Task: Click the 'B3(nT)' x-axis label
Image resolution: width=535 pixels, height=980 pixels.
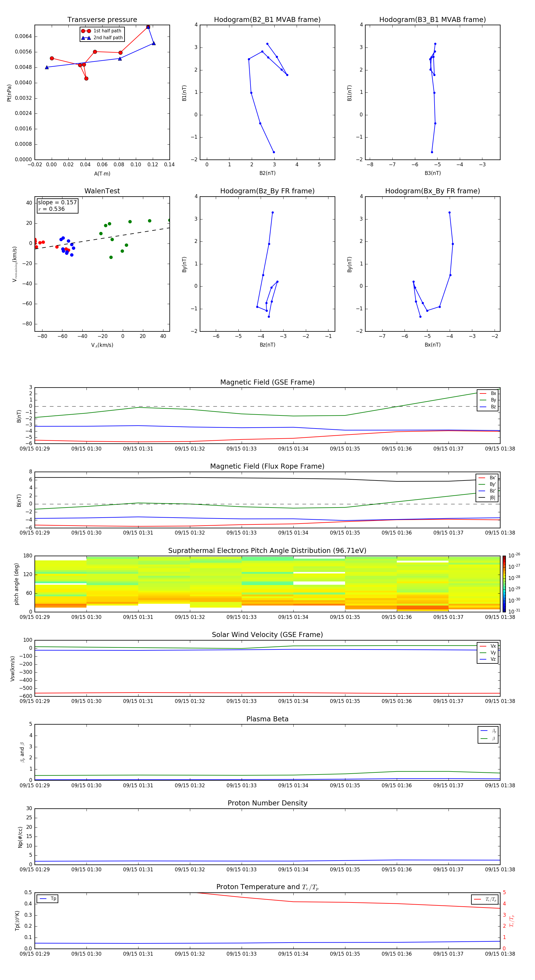Action: 432,173
